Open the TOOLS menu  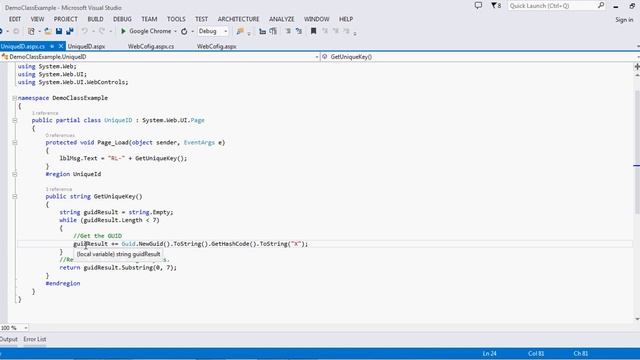coord(176,19)
